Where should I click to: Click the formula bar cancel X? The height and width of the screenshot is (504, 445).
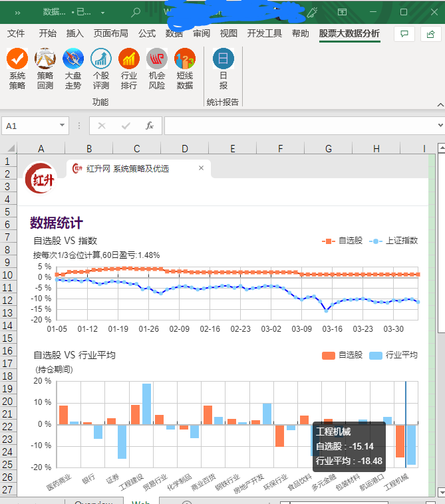[102, 126]
